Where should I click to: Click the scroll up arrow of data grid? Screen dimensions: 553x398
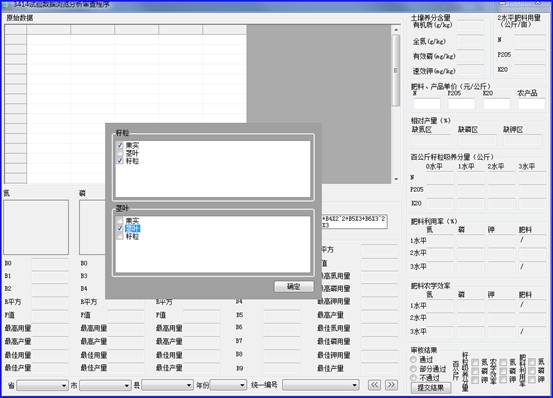coord(396,30)
